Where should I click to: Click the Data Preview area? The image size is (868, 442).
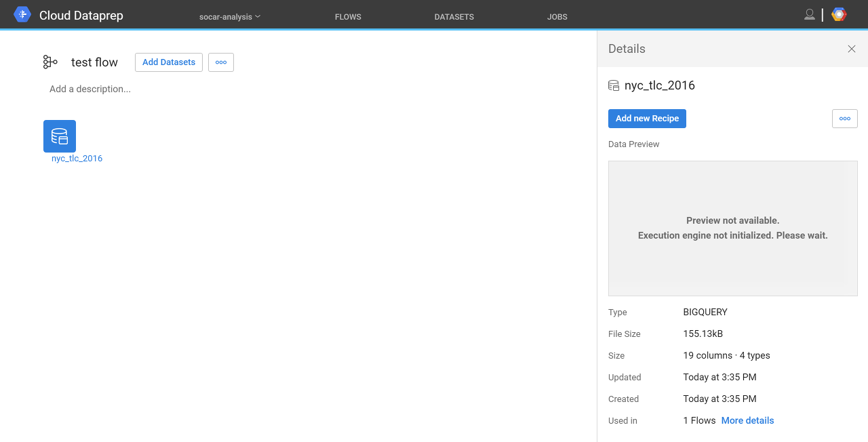(x=732, y=228)
